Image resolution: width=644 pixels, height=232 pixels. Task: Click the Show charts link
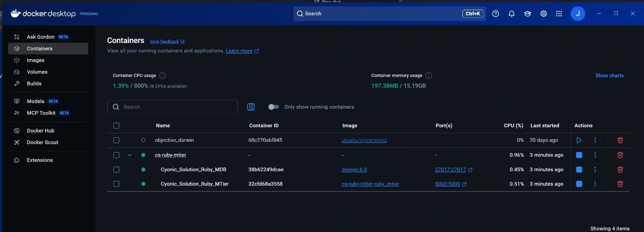609,76
